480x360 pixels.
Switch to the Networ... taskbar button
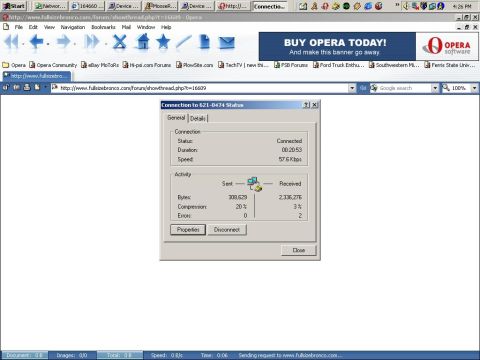[x=51, y=6]
